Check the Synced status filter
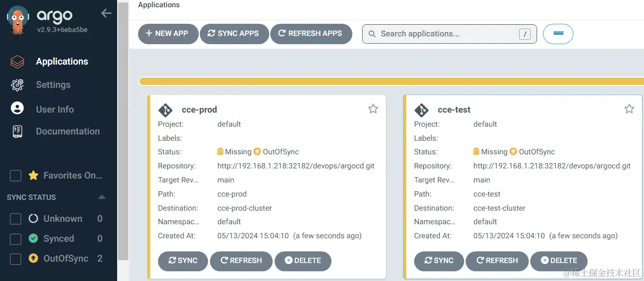Image resolution: width=644 pixels, height=281 pixels. coord(16,239)
